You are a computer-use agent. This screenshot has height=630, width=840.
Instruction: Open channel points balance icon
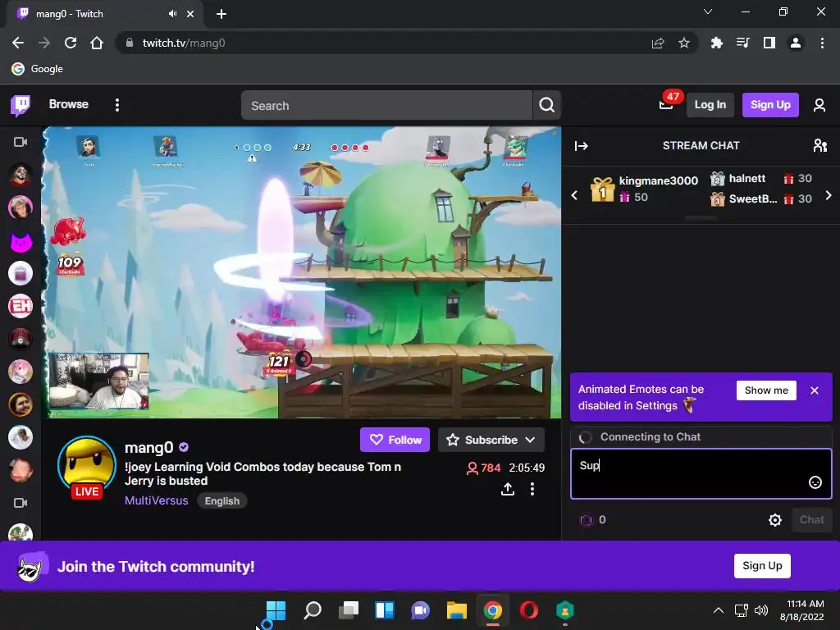pos(587,519)
